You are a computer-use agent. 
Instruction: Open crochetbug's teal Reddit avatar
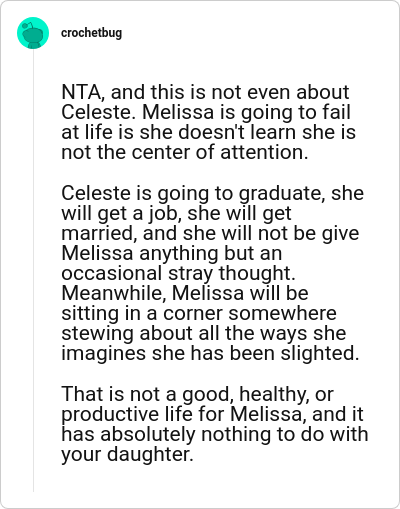click(33, 33)
